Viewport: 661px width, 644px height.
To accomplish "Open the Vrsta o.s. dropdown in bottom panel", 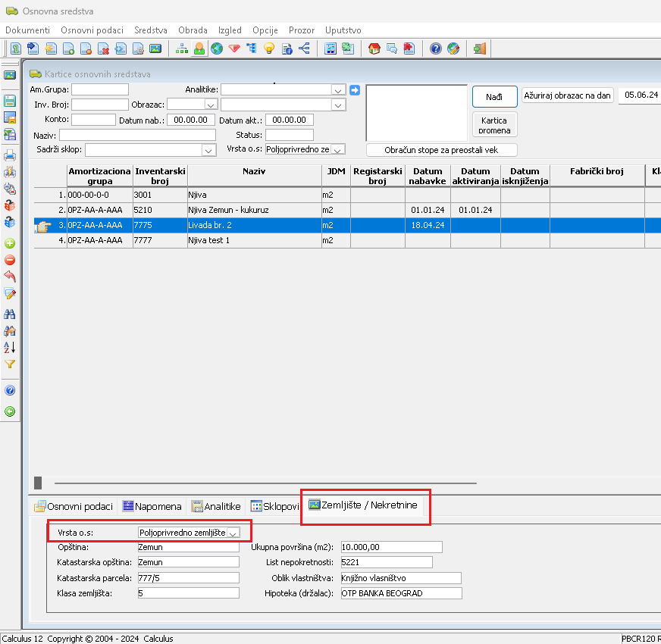I will coord(233,533).
